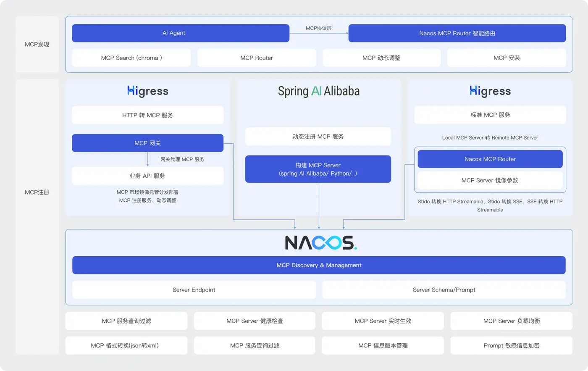The width and height of the screenshot is (588, 371).
Task: Click the Nacos MCP Router block in the right Higress panel
Action: [490, 159]
